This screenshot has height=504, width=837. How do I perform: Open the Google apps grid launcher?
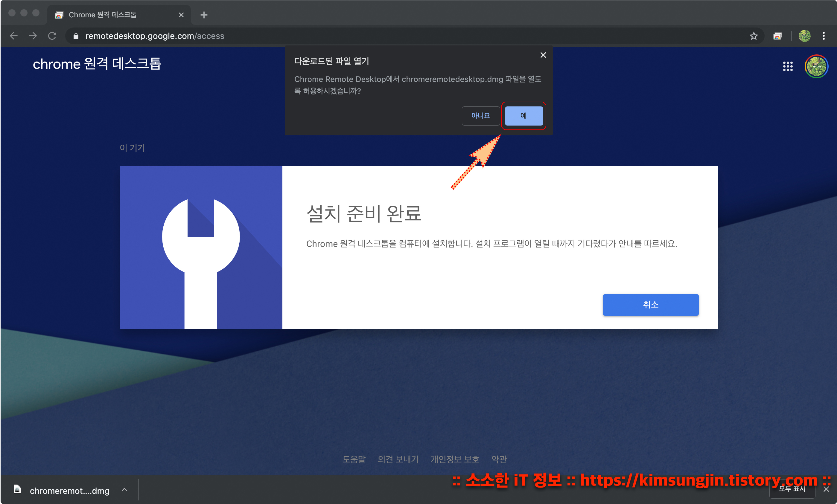tap(788, 66)
